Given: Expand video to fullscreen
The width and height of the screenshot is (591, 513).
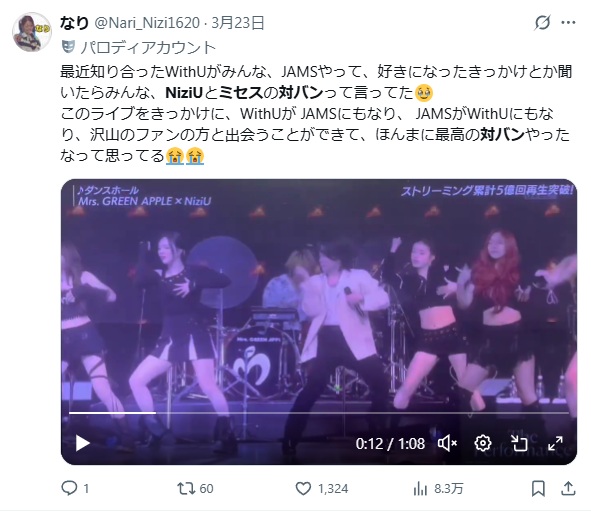Looking at the screenshot, I should 555,443.
